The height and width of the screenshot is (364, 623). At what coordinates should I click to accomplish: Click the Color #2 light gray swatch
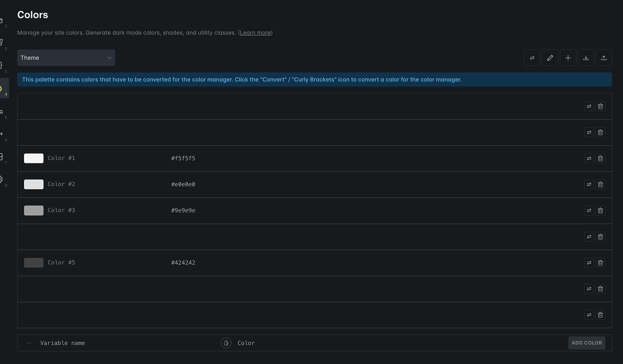tap(34, 184)
